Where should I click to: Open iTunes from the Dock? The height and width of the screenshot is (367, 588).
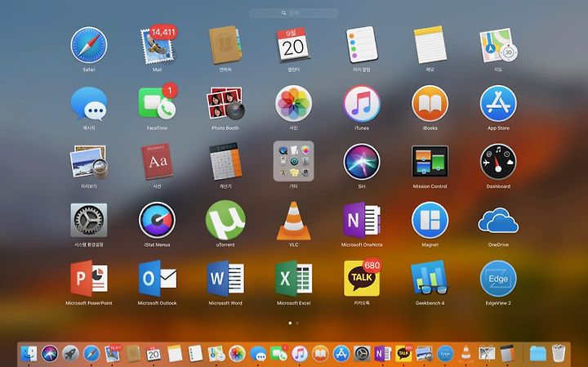coord(299,353)
